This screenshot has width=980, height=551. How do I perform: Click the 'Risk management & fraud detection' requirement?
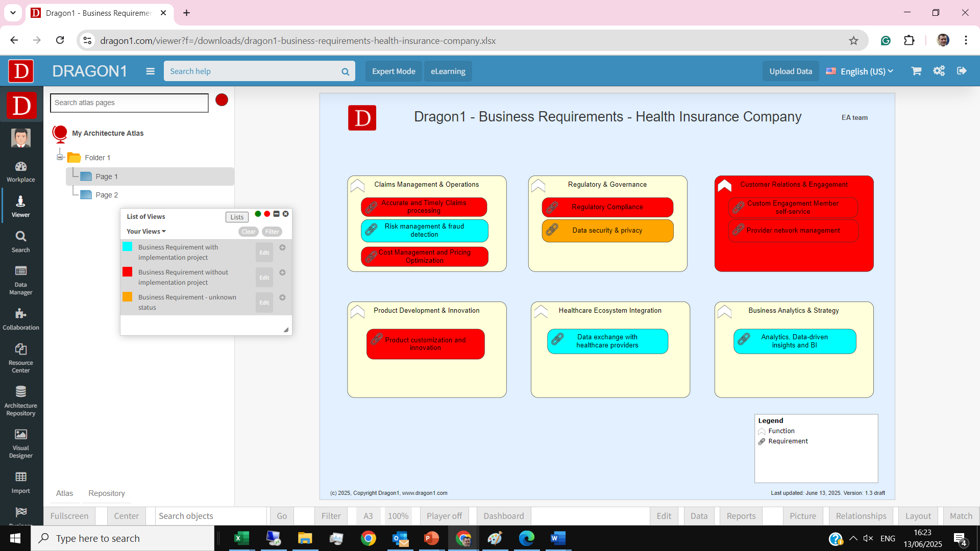click(425, 231)
